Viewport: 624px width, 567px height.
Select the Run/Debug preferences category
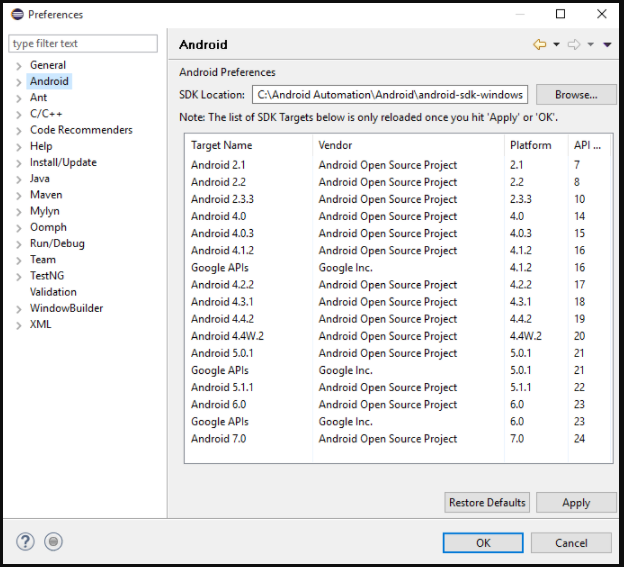(57, 243)
